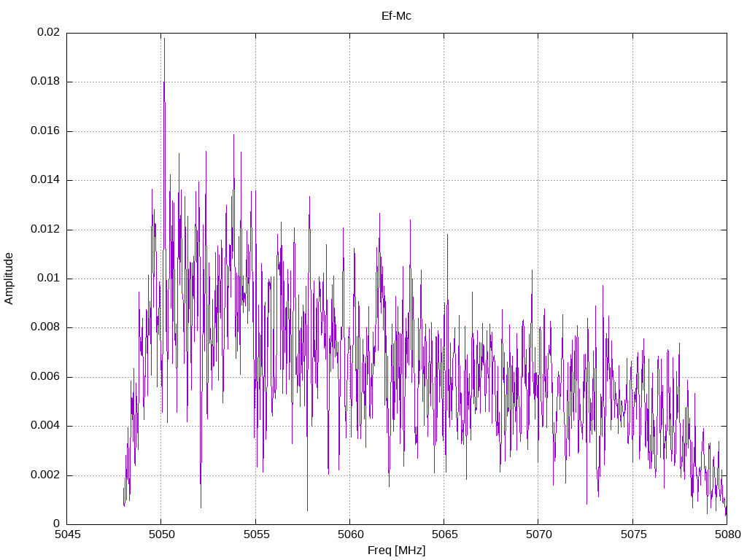Click x-axis tick label 5060
This screenshot has width=747, height=560.
(x=351, y=534)
